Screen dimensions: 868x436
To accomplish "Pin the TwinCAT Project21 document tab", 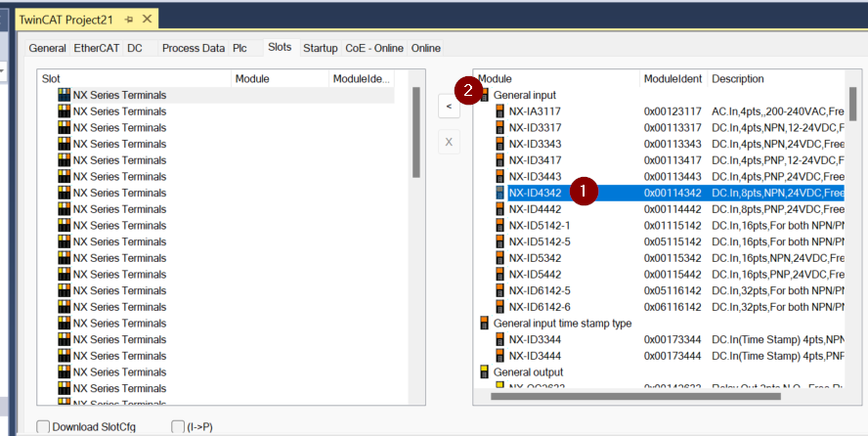I will 129,20.
